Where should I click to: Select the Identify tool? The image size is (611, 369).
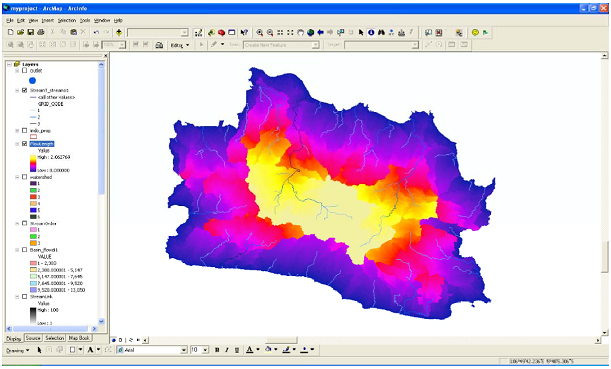371,33
